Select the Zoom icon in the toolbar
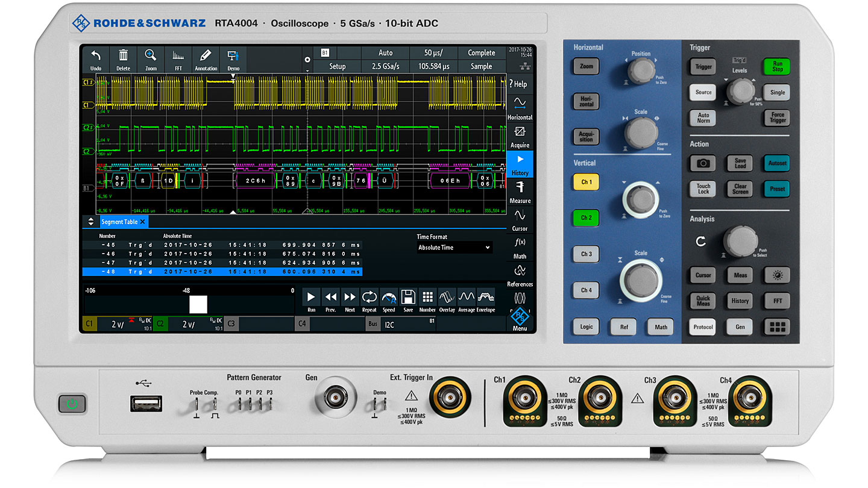 [150, 59]
